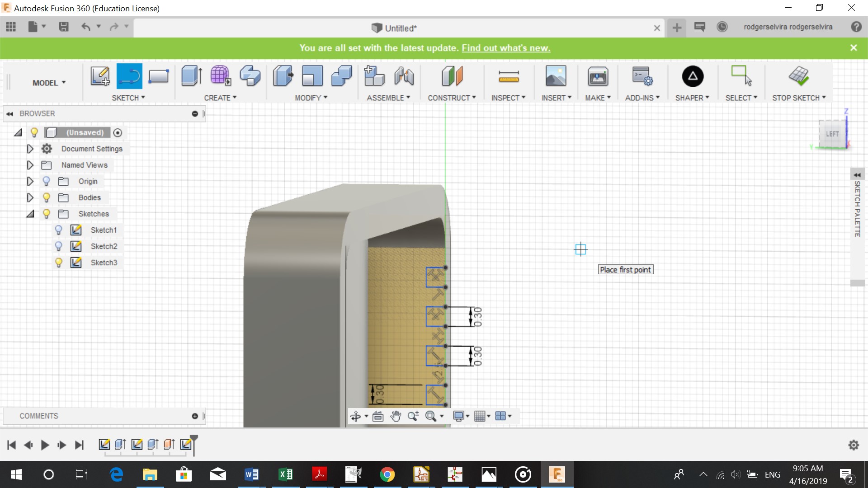Click the LEFT face of view cube
Screen dimensions: 868x488
pos(832,134)
